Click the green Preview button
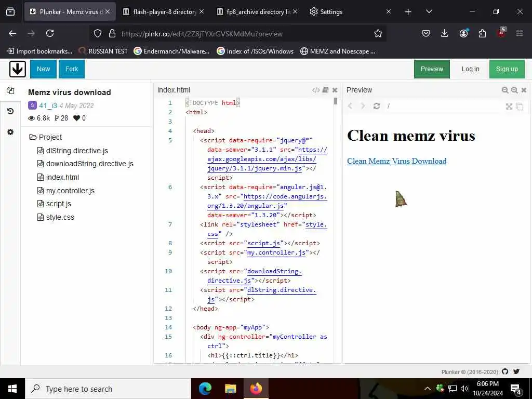The image size is (532, 399). click(432, 69)
